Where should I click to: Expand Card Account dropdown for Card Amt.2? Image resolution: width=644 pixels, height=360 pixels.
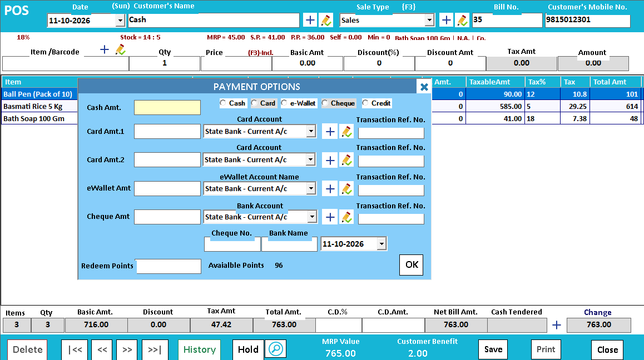coord(311,159)
